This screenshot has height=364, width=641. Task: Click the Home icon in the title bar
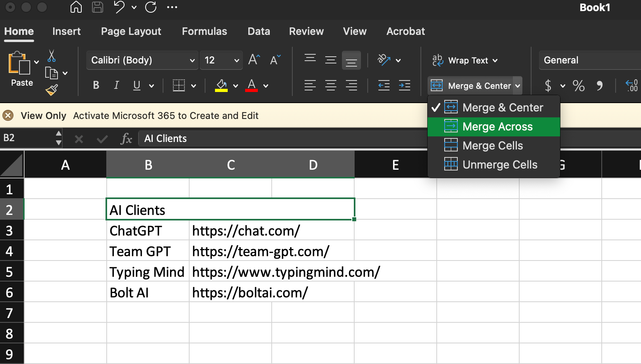pyautogui.click(x=76, y=7)
